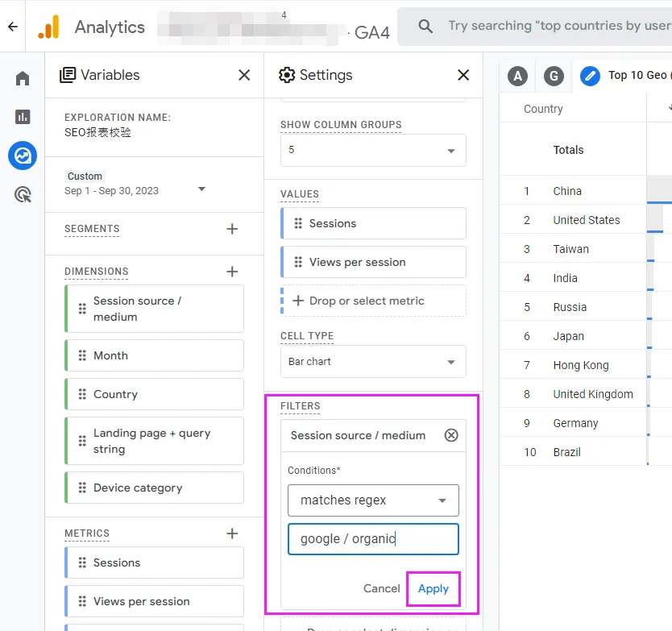Click the filter expression input field
The image size is (672, 631).
click(x=373, y=539)
